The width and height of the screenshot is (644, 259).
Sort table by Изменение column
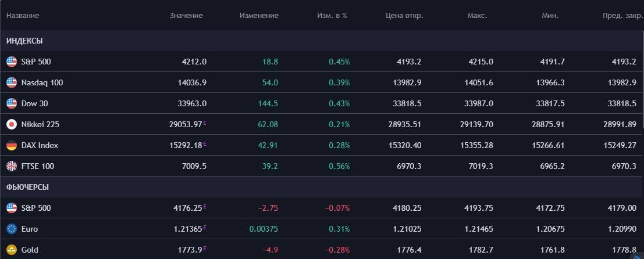[x=259, y=16]
